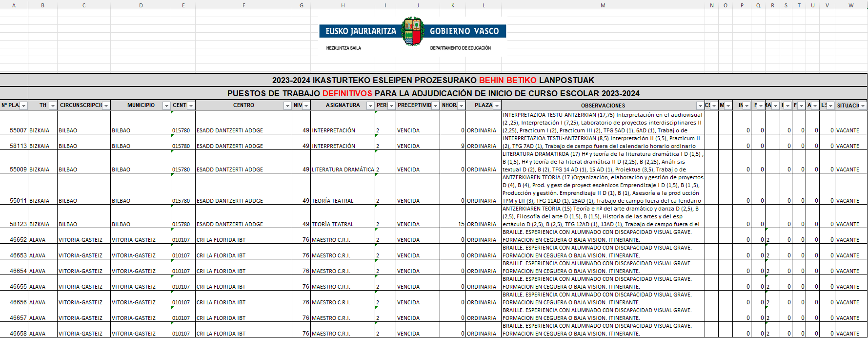Select INTERPRETACIÓN cell in row 58113
Screen dimensions: 868x338
click(343, 142)
